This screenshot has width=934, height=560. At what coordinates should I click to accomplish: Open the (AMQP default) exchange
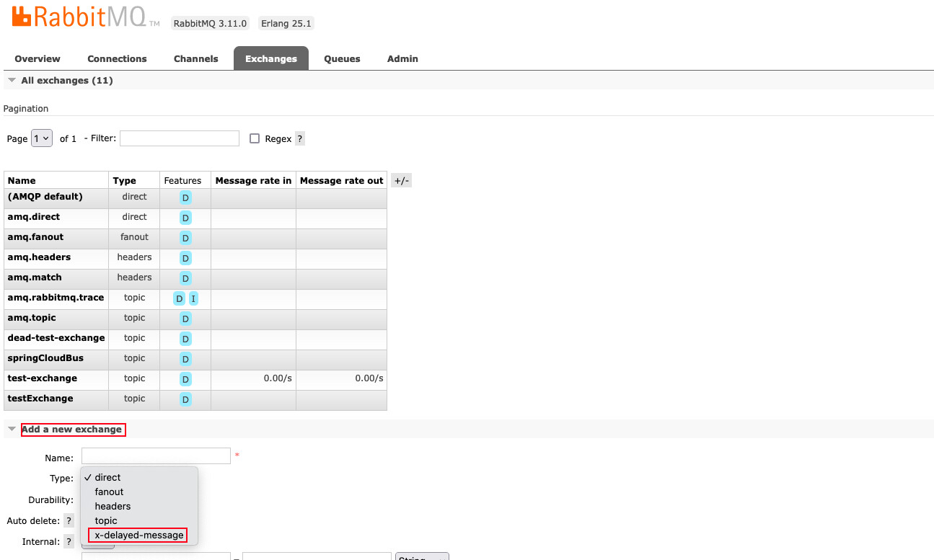pyautogui.click(x=45, y=197)
